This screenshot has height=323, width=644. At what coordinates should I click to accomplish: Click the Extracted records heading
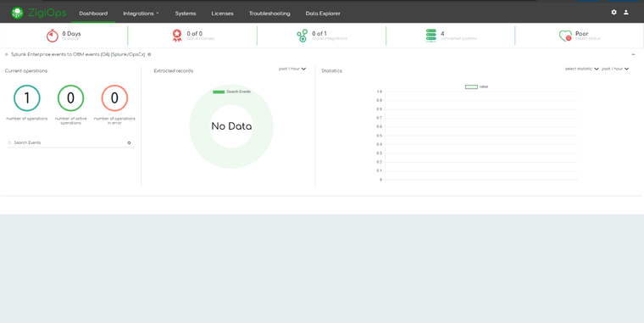[174, 70]
